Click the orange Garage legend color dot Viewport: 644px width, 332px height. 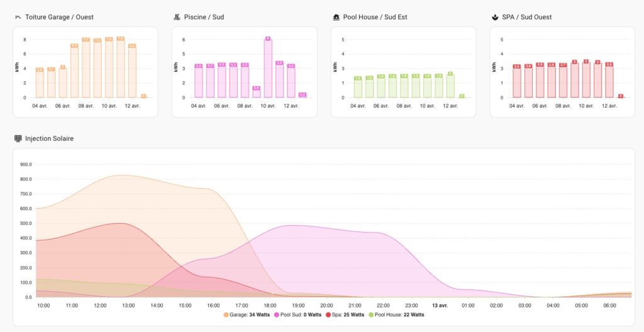pyautogui.click(x=226, y=315)
